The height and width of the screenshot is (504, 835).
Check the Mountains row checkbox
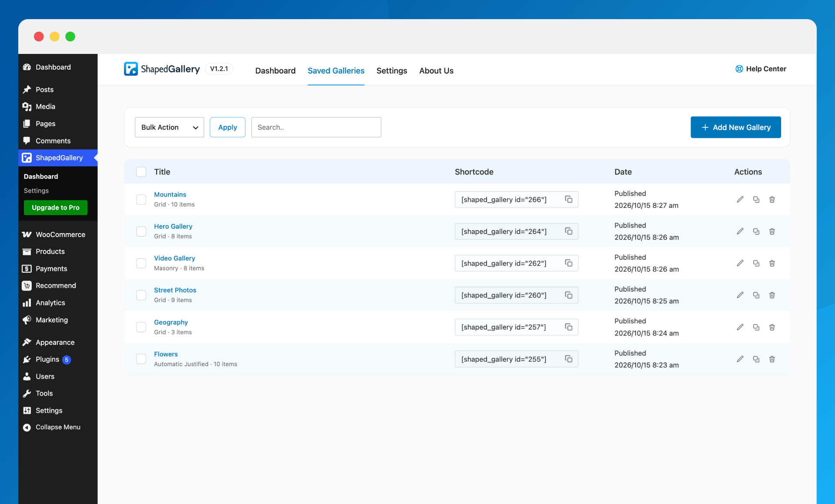click(141, 199)
